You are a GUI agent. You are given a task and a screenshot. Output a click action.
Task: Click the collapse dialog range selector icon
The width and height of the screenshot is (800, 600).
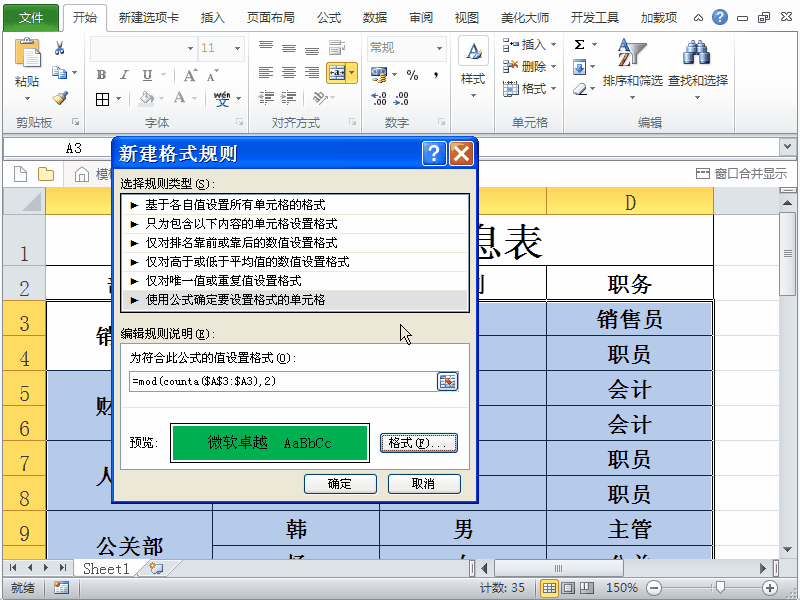coord(447,381)
